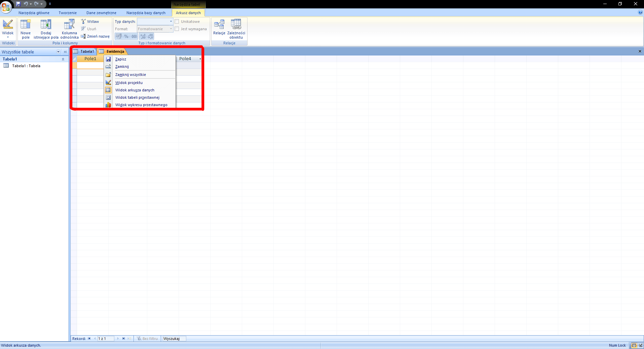Switch to Narzędzia bazy danych tab

pos(146,13)
